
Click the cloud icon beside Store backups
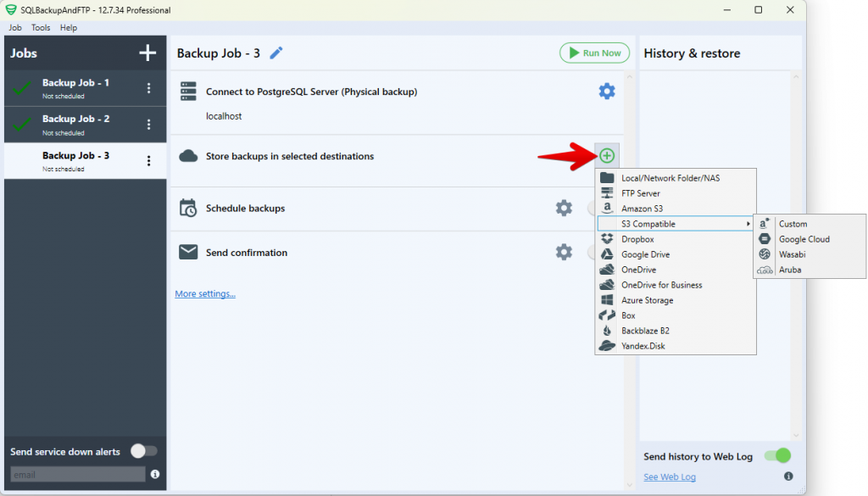[x=188, y=156]
